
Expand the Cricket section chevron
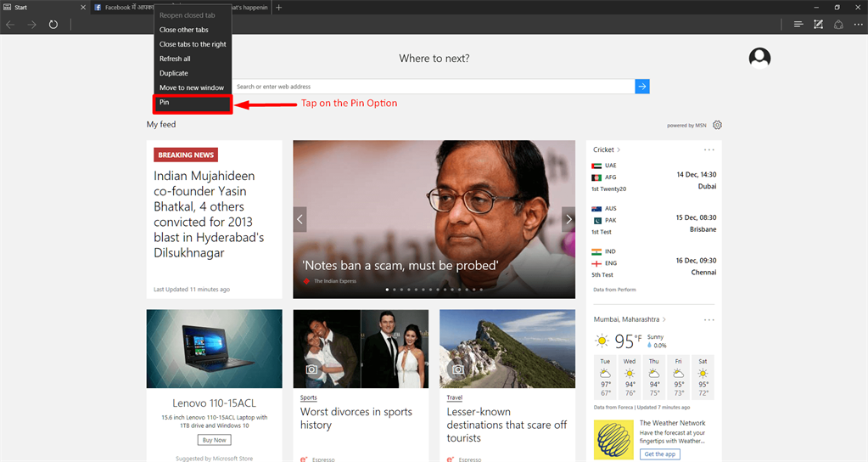pos(619,149)
